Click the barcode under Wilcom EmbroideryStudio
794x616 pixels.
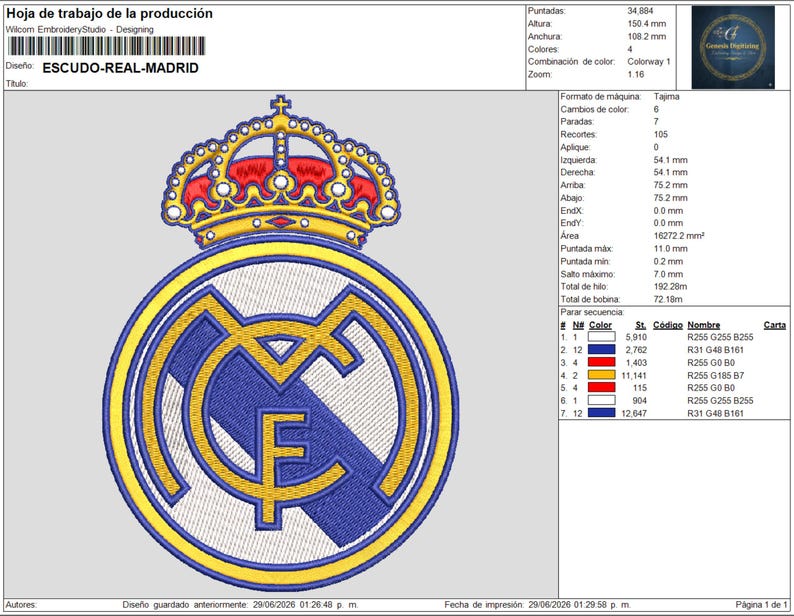(x=107, y=46)
